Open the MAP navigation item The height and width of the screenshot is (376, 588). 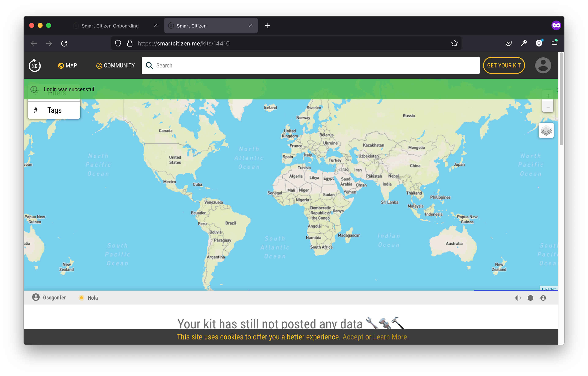[67, 66]
